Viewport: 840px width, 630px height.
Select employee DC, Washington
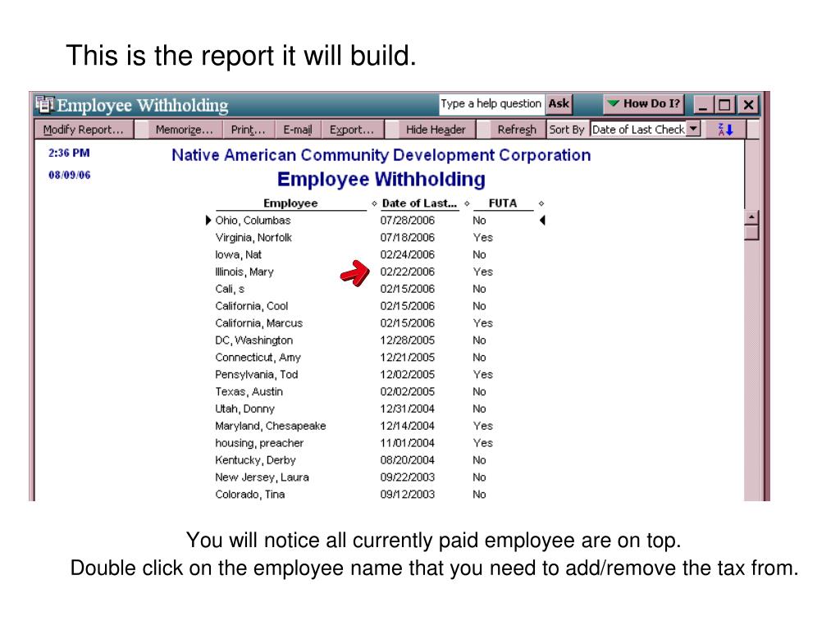[254, 340]
